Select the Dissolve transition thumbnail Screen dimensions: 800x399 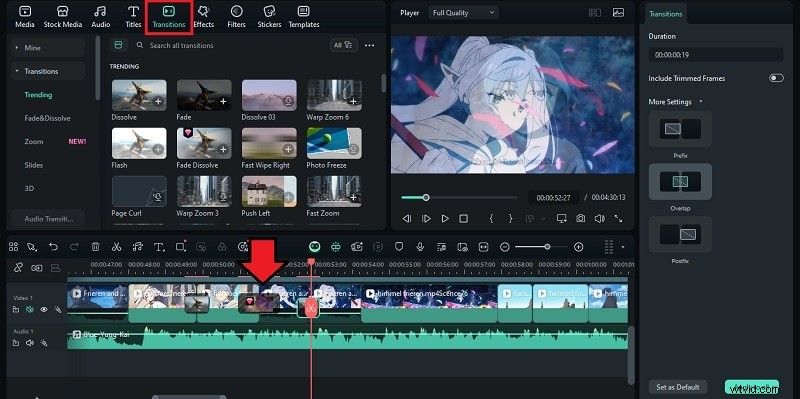(x=139, y=95)
